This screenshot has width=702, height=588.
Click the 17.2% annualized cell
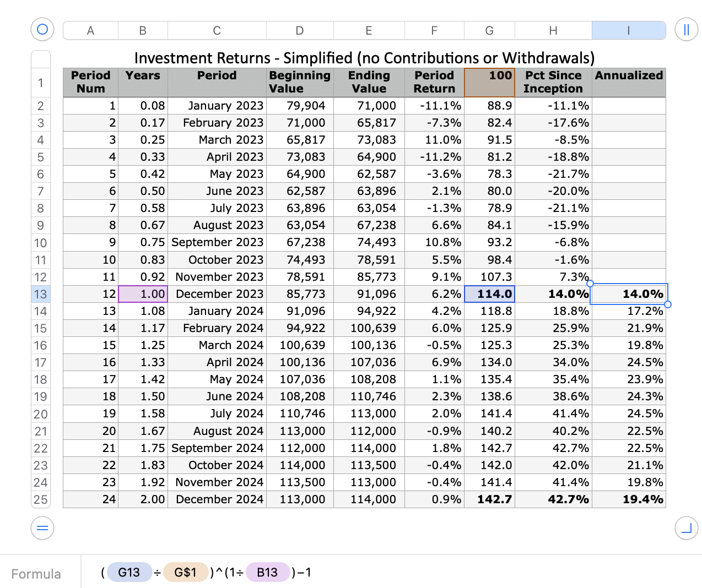[629, 311]
